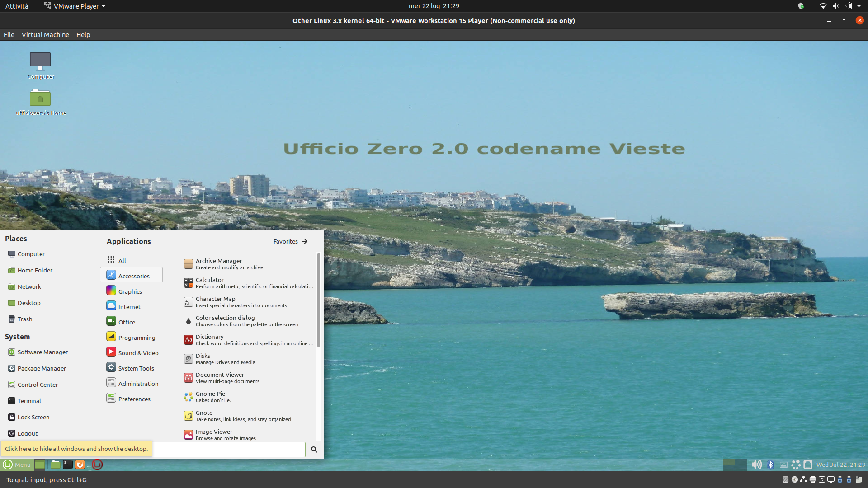Switch to Favorites view arrow

coord(304,241)
